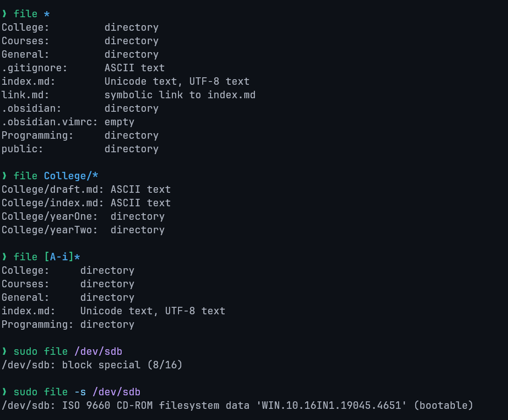Click the prompt arrow before "file College/*"
Image resolution: width=508 pixels, height=420 pixels.
(5, 176)
